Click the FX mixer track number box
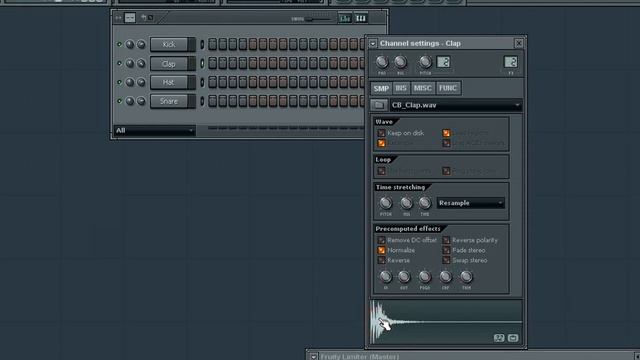The width and height of the screenshot is (640, 360). point(511,62)
